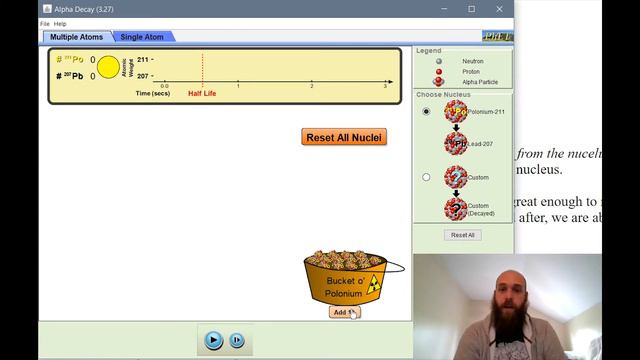This screenshot has height=360, width=640.
Task: Click the Reset All button
Action: 462,235
